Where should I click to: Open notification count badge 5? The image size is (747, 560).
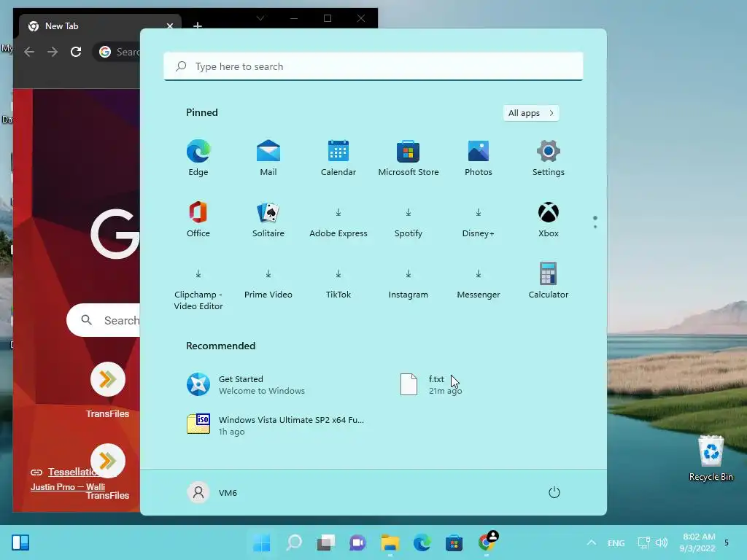(727, 542)
